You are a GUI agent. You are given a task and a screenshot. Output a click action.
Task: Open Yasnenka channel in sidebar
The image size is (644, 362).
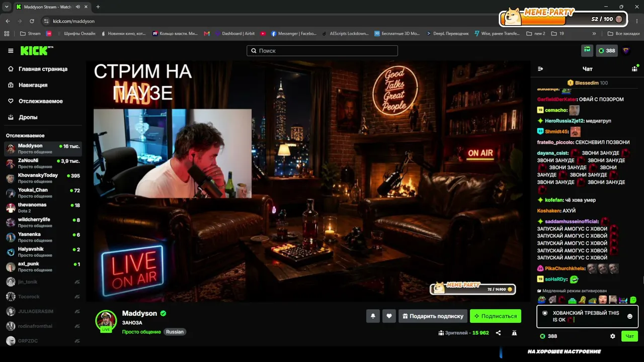[43, 237]
